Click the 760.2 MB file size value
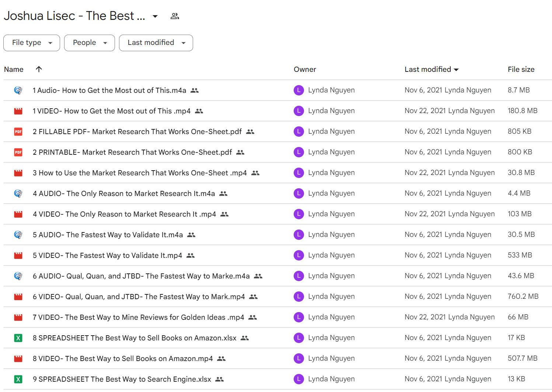This screenshot has width=552, height=392. pos(523,296)
